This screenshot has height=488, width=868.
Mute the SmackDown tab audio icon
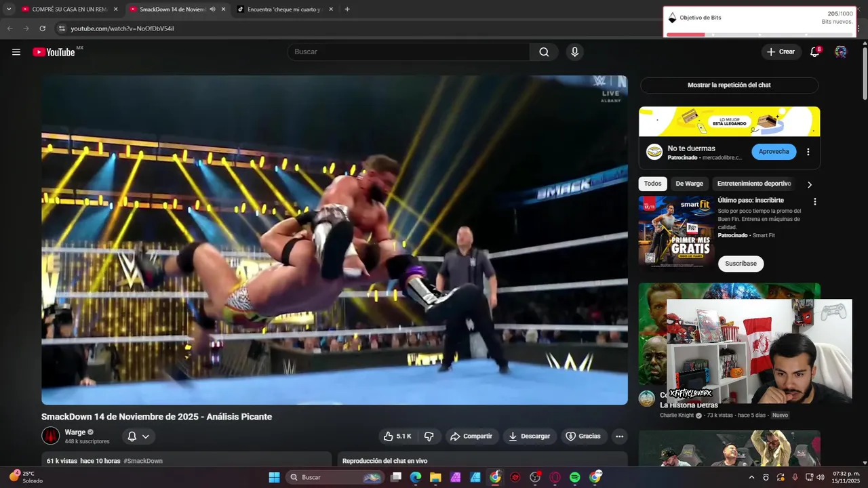pyautogui.click(x=212, y=9)
